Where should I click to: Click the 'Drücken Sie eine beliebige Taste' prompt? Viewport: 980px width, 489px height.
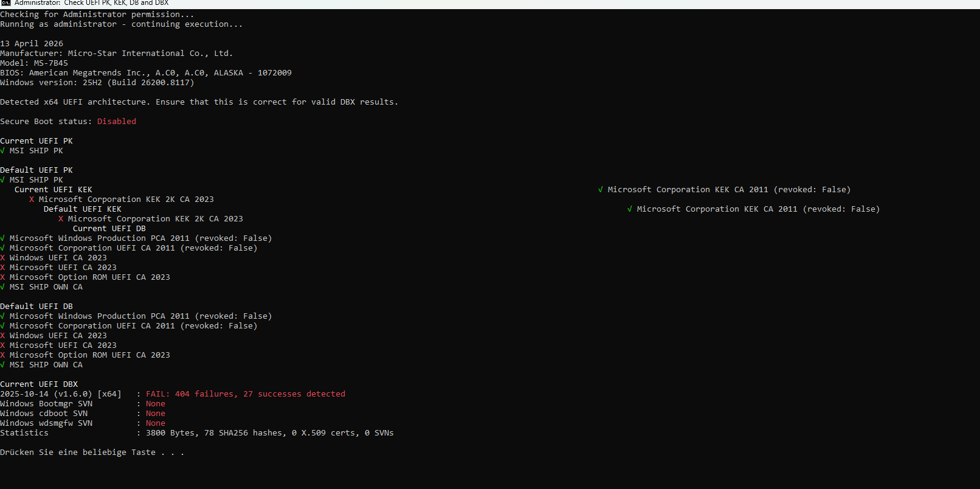[x=92, y=453]
